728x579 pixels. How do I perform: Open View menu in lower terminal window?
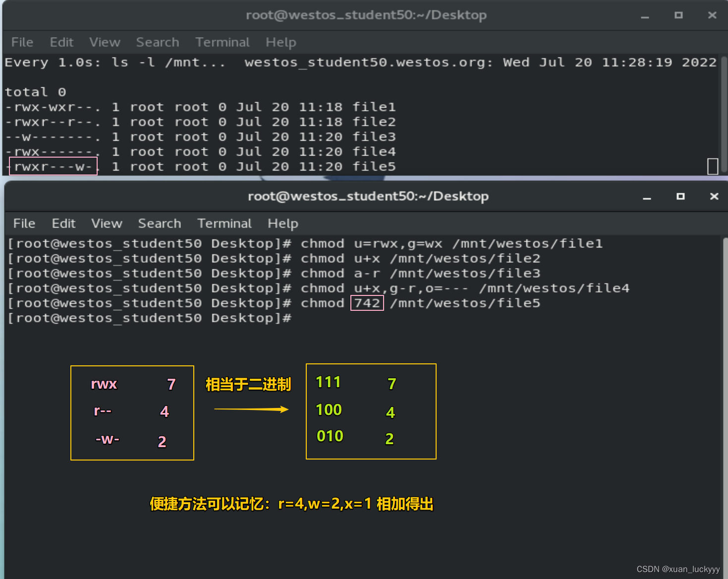(x=107, y=224)
